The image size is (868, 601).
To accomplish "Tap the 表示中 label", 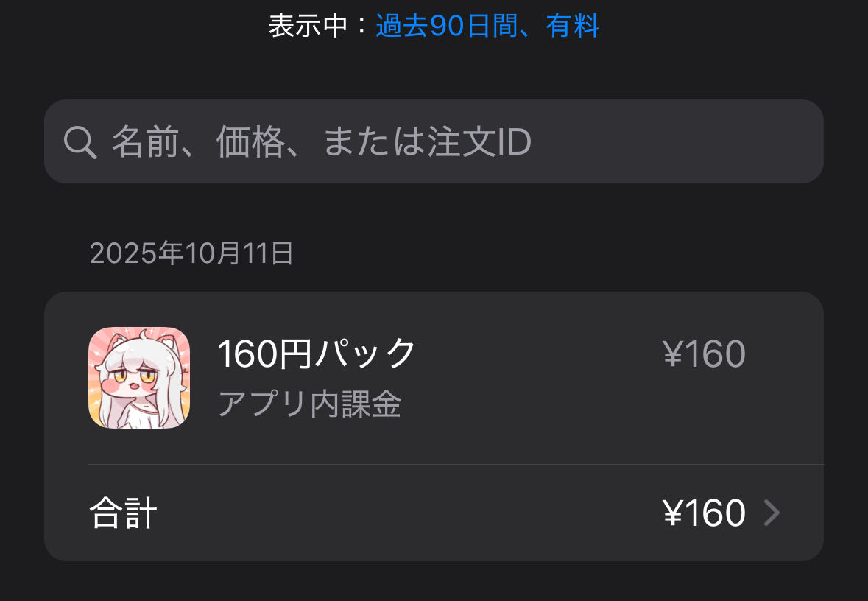I will coord(308,26).
